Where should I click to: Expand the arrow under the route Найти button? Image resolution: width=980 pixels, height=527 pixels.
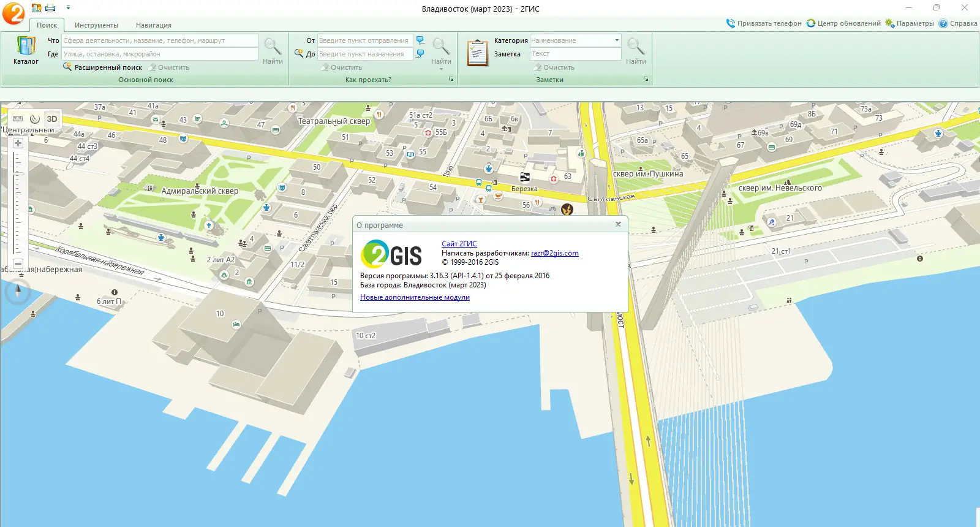click(441, 69)
